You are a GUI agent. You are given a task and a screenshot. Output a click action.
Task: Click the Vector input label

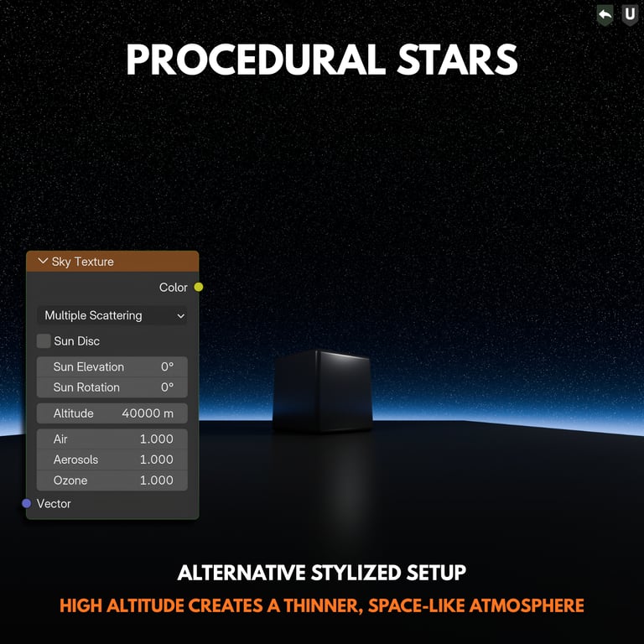54,504
